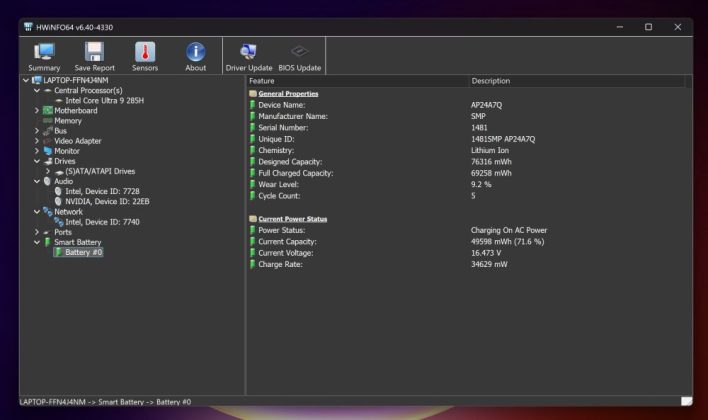Select NVIDIA audio device ID 22EB
This screenshot has height=420, width=708.
(x=107, y=201)
